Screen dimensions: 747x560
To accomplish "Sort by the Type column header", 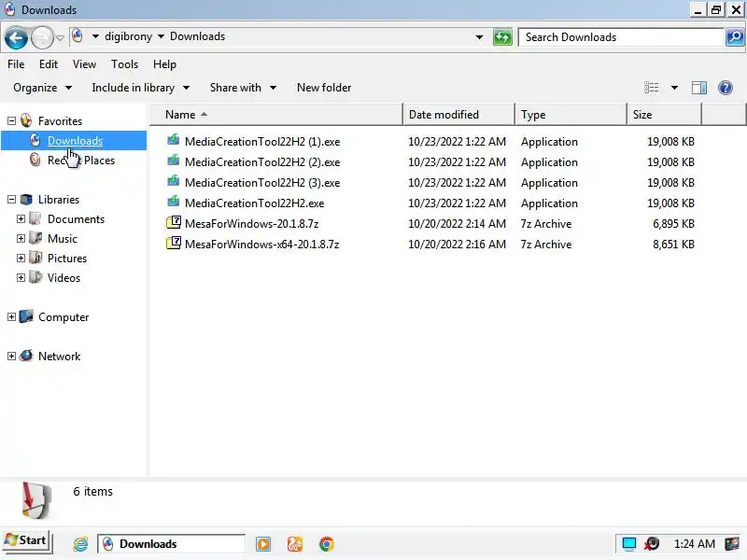I will [x=571, y=115].
